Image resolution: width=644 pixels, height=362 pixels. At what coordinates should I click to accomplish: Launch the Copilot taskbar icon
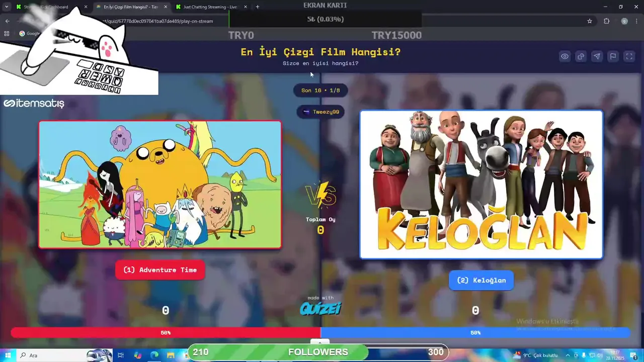(138, 355)
